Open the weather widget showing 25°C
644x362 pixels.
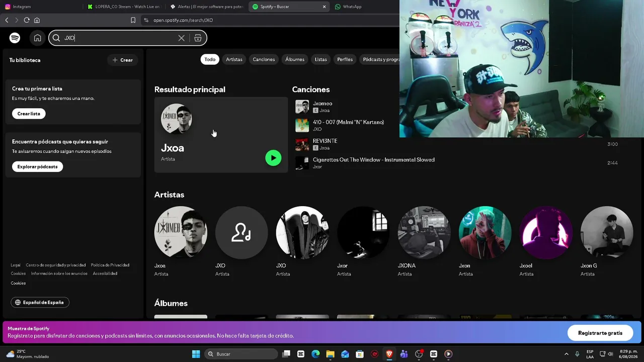(x=28, y=354)
